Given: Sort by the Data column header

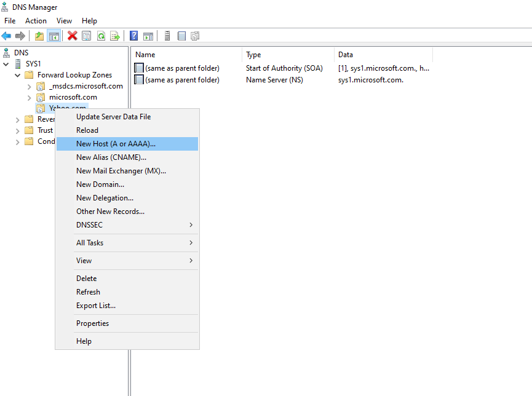Looking at the screenshot, I should click(383, 55).
